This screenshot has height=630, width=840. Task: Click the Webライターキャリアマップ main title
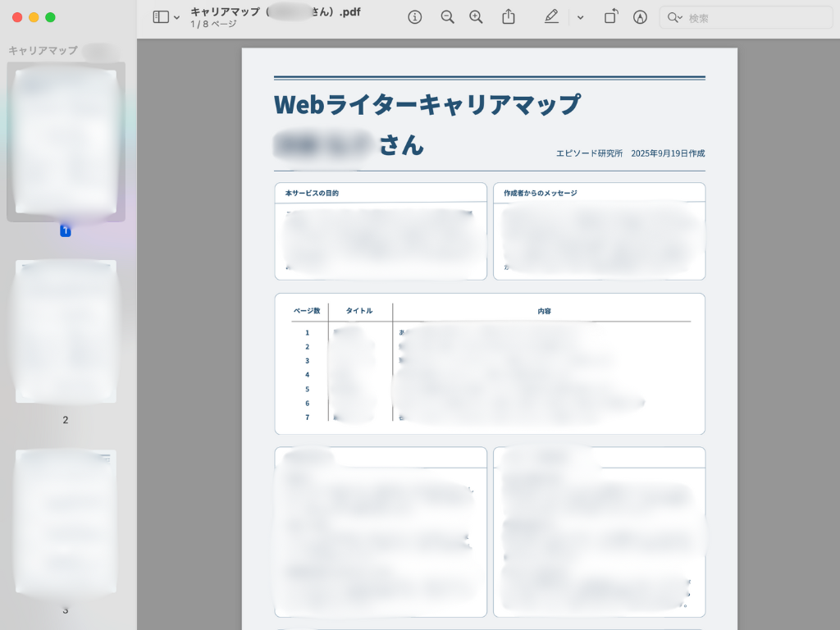[427, 105]
